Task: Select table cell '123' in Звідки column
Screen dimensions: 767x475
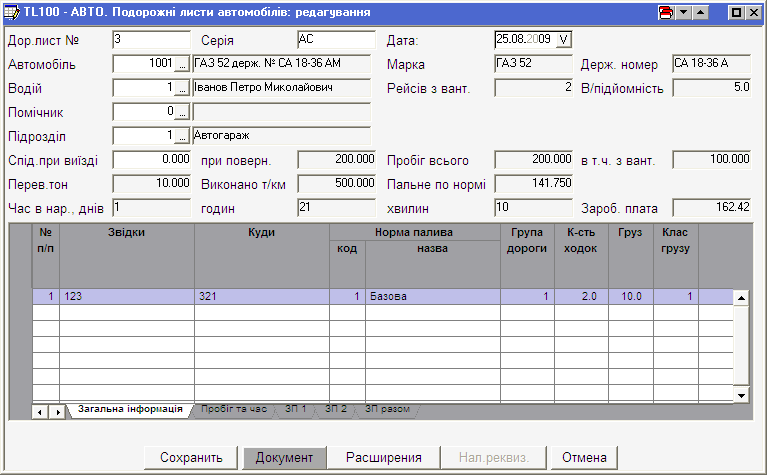Action: pos(127,296)
